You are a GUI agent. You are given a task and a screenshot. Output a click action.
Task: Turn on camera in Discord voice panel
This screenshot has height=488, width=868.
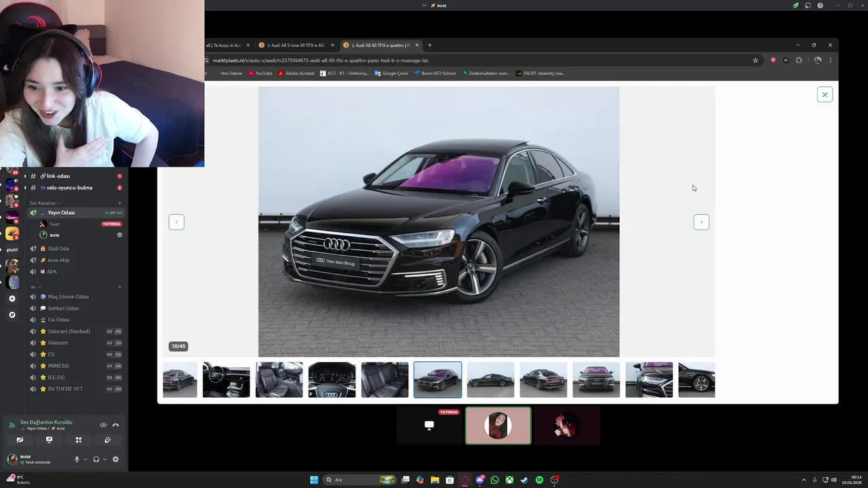click(x=20, y=440)
